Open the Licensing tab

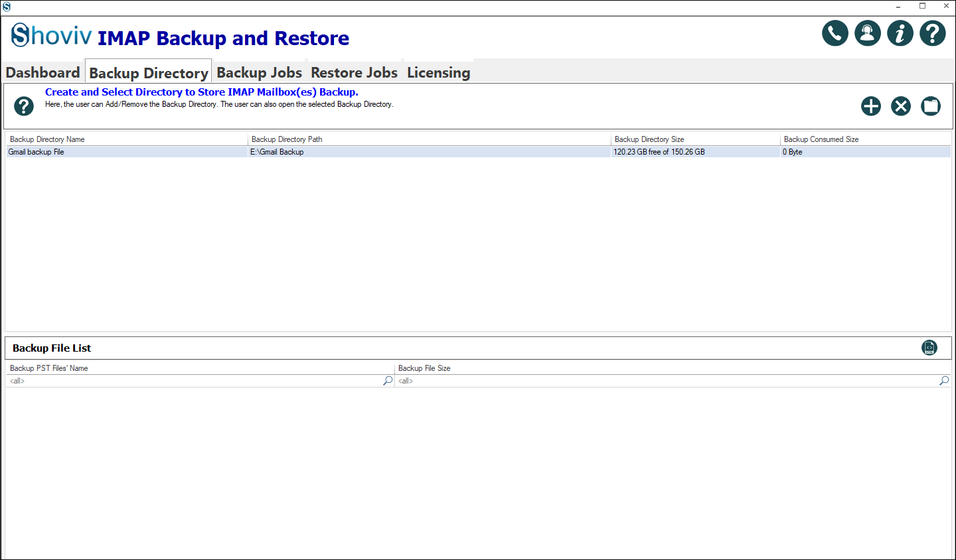(439, 72)
